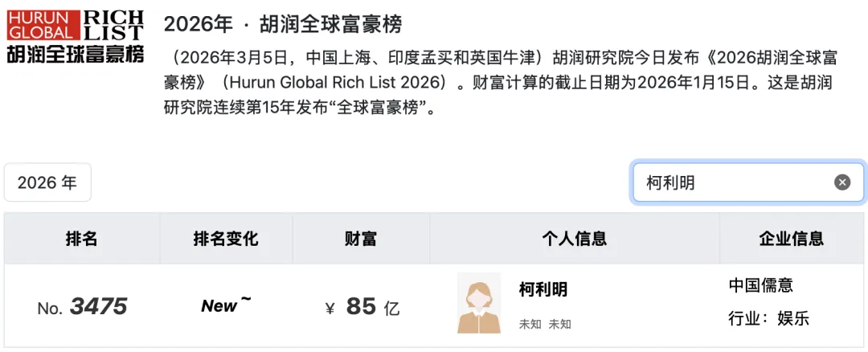Click the 个人信息 column header
The image size is (868, 352).
pos(574,239)
